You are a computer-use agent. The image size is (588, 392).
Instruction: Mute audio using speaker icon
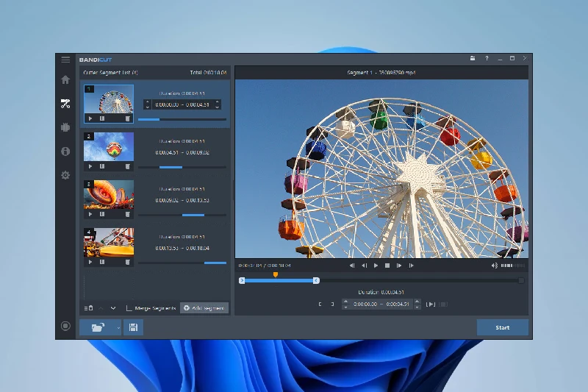click(x=494, y=266)
